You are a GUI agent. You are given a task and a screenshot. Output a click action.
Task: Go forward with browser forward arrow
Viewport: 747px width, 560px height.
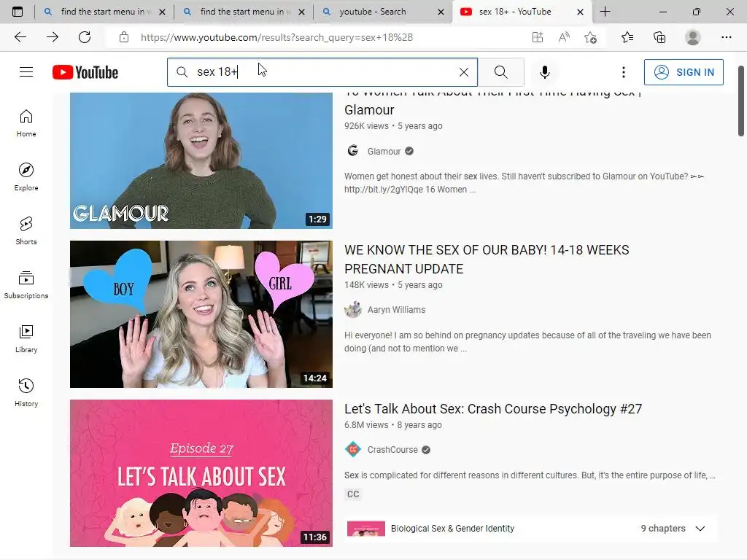[x=53, y=37]
